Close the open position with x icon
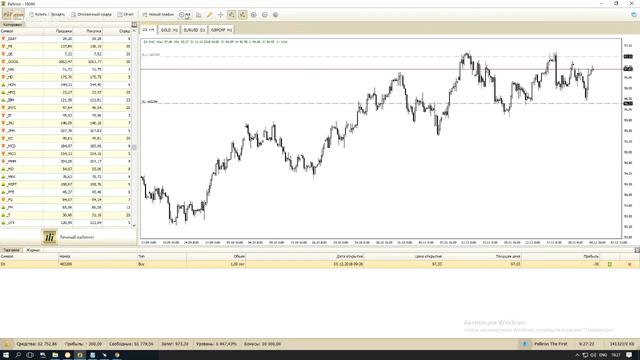This screenshot has height=360, width=640. tap(629, 264)
